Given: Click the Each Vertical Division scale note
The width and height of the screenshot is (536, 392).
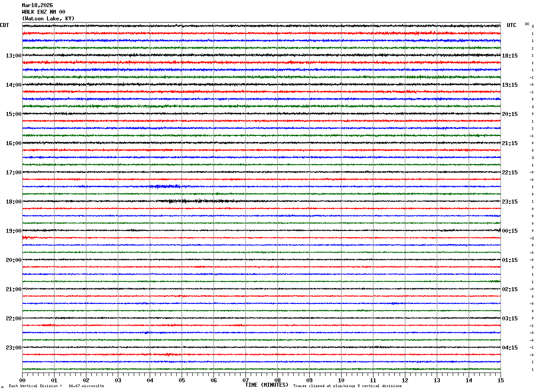Looking at the screenshot, I should [x=57, y=386].
